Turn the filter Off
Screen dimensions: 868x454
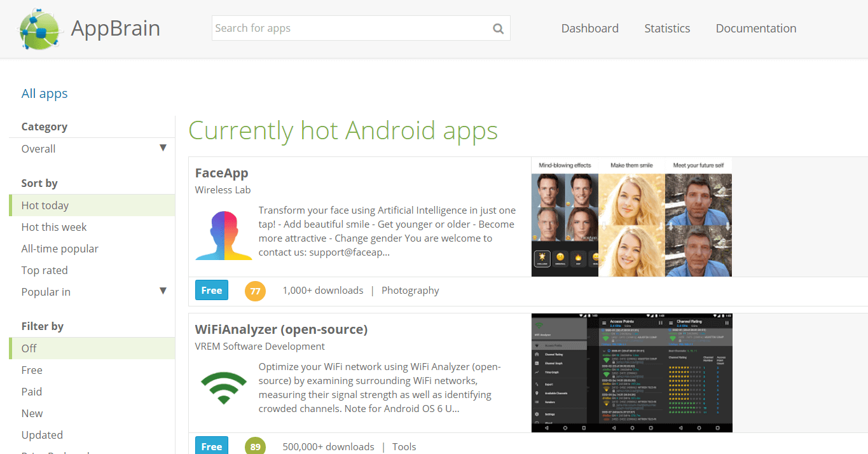pos(29,348)
